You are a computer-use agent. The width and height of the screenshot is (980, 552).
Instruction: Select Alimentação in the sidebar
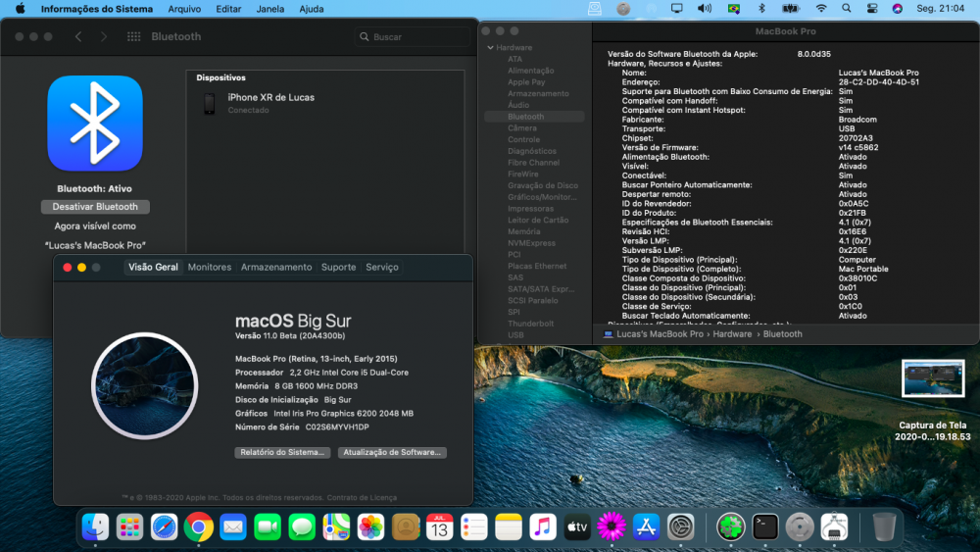coord(530,71)
